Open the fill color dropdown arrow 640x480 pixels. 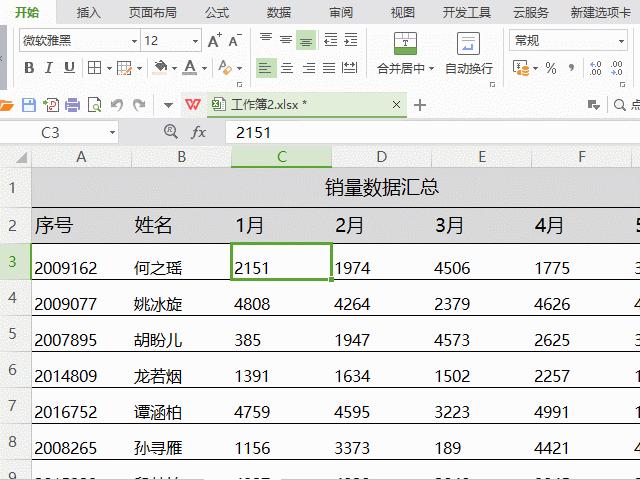[x=174, y=68]
